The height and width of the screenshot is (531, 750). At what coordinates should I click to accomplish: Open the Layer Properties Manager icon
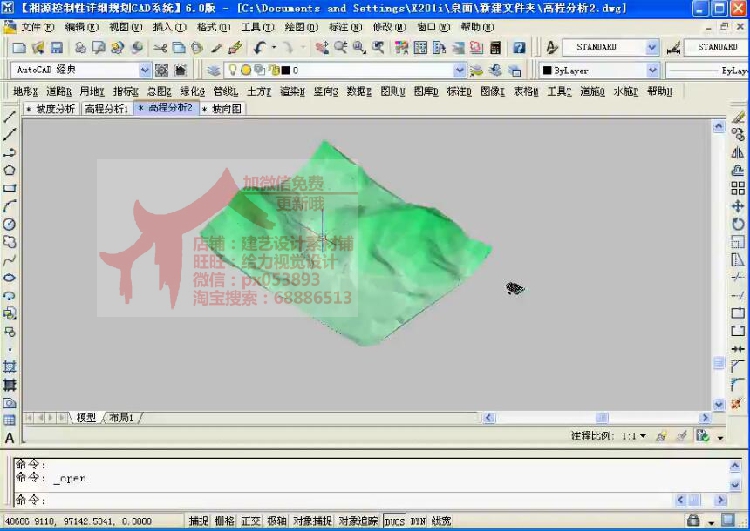pyautogui.click(x=213, y=70)
